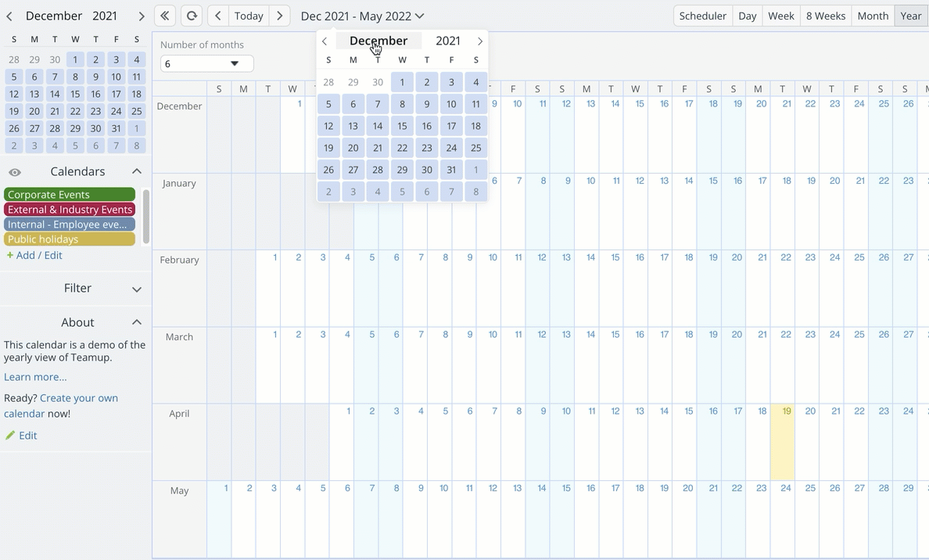Next month arrow in sidebar mini calendar

(141, 16)
